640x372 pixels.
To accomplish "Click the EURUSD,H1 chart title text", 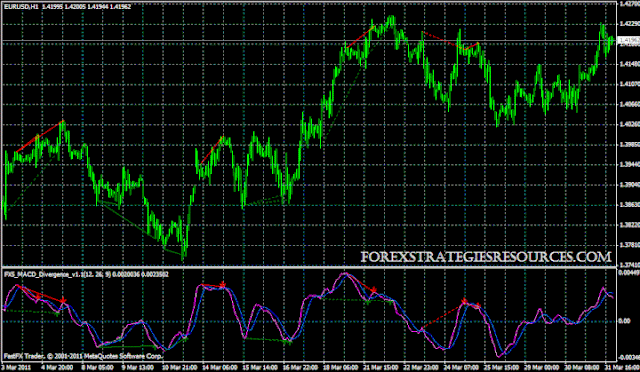I will tap(22, 7).
